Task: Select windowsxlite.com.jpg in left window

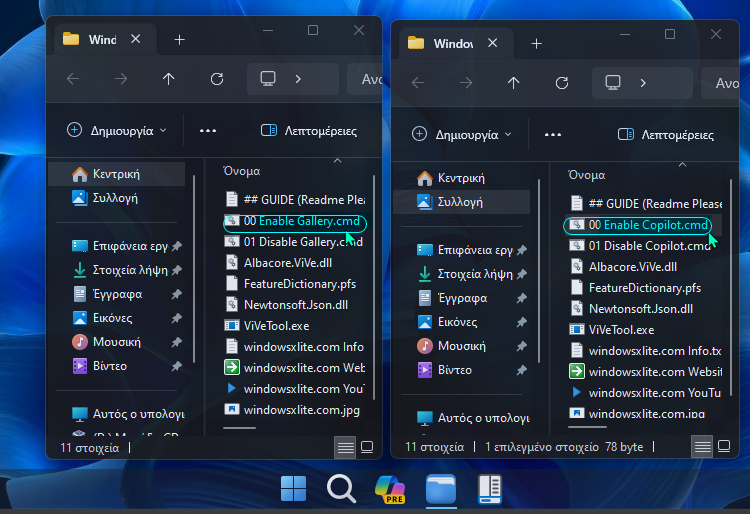Action: click(293, 410)
